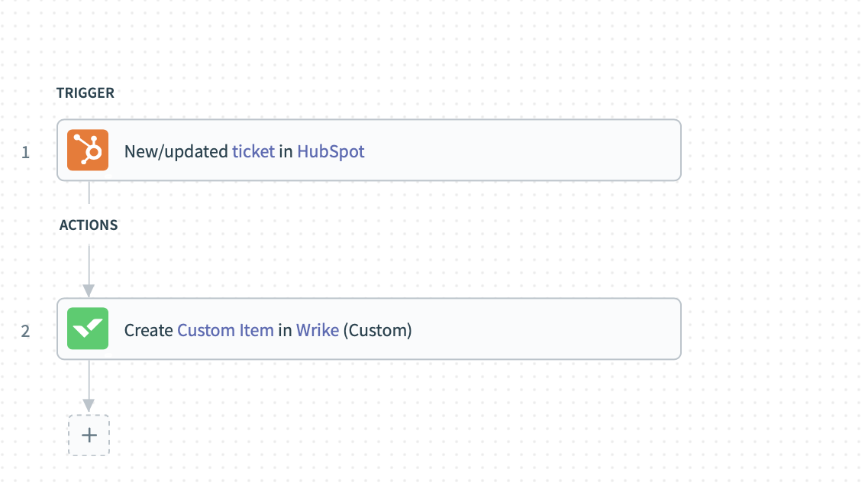Click the arrowhead pointing into step 2
This screenshot has width=868, height=489.
coord(89,290)
